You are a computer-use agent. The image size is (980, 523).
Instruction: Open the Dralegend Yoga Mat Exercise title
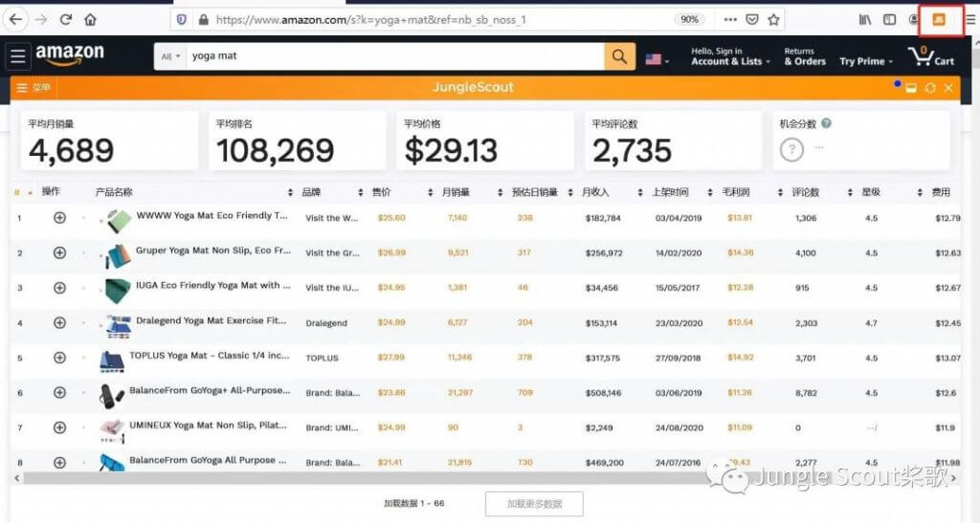pos(212,320)
